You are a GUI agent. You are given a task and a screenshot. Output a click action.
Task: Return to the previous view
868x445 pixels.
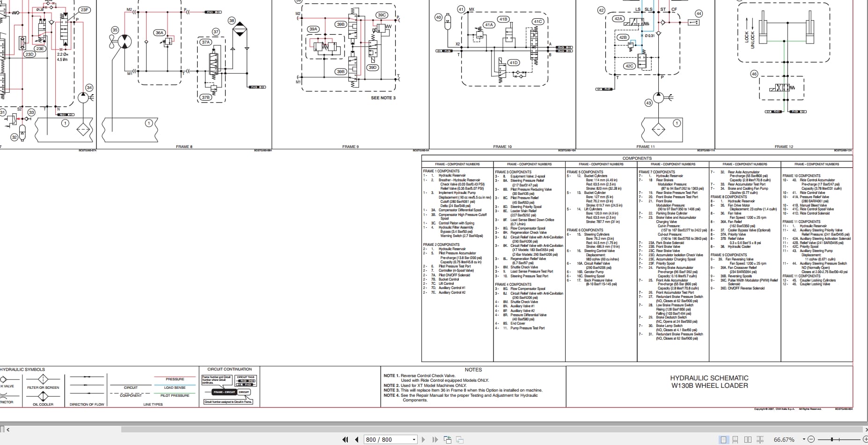pyautogui.click(x=448, y=439)
